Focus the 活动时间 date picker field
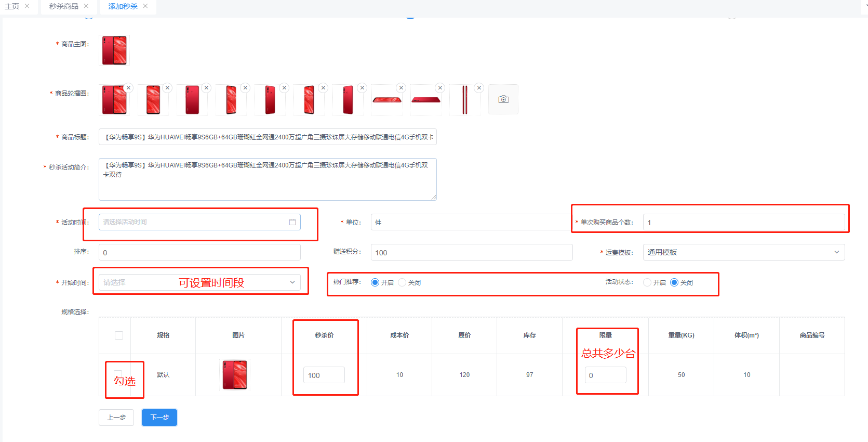This screenshot has height=442, width=868. tap(199, 222)
